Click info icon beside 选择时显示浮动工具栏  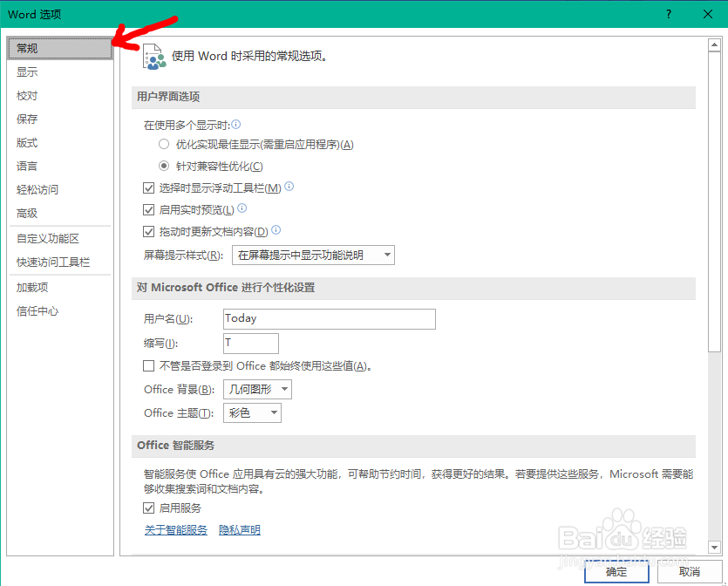coord(289,187)
